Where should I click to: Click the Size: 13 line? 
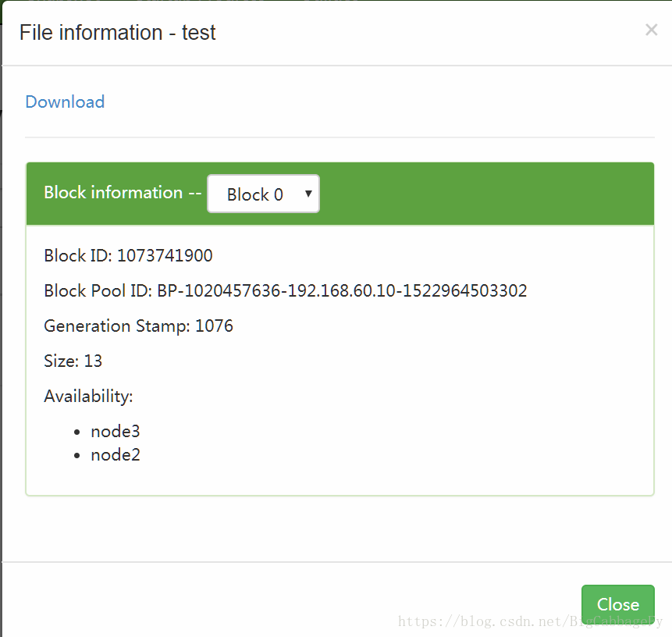point(73,361)
